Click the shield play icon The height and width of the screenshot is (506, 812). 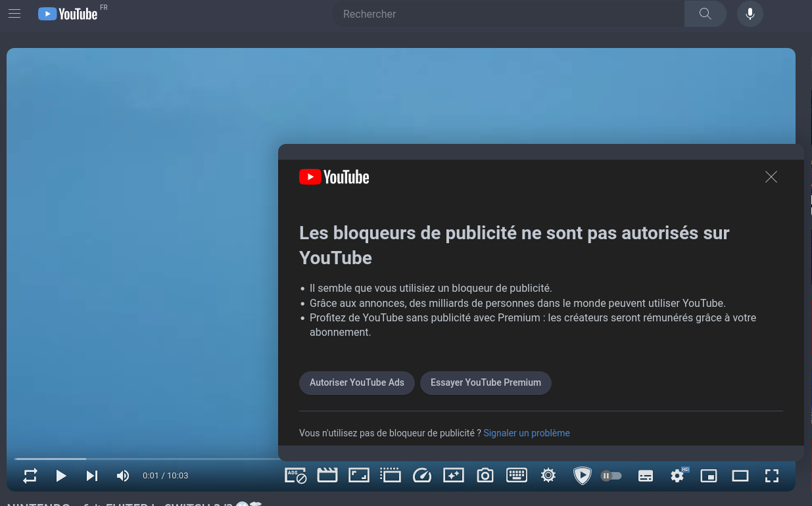point(582,476)
